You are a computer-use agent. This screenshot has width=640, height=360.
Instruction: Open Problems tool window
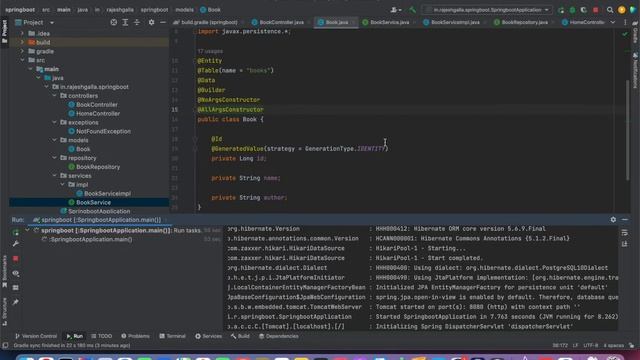(x=136, y=336)
